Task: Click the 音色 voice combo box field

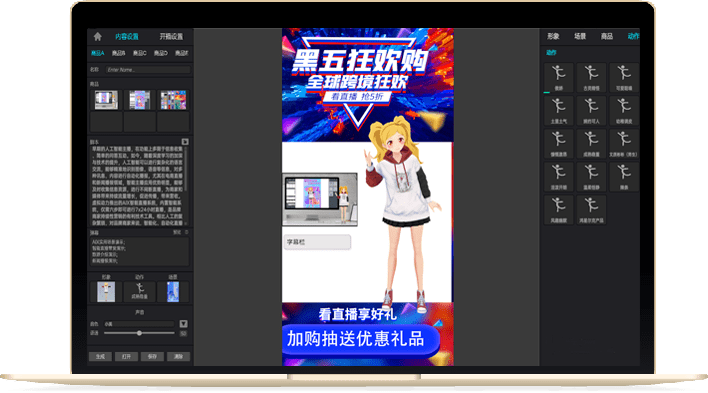Action: click(x=139, y=324)
